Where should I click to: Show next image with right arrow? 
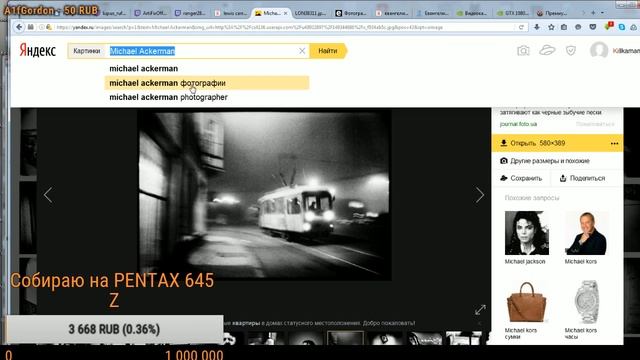[x=480, y=195]
